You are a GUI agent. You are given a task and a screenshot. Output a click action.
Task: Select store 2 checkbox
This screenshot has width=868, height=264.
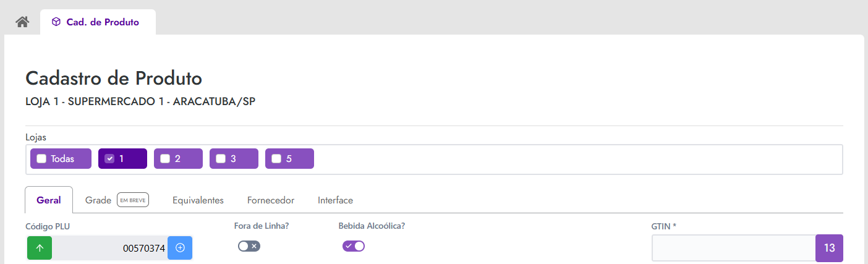(x=165, y=159)
